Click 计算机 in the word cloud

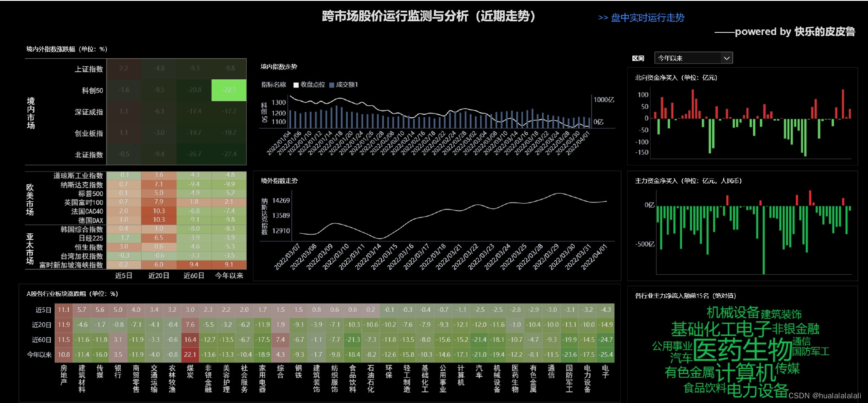[x=745, y=373]
